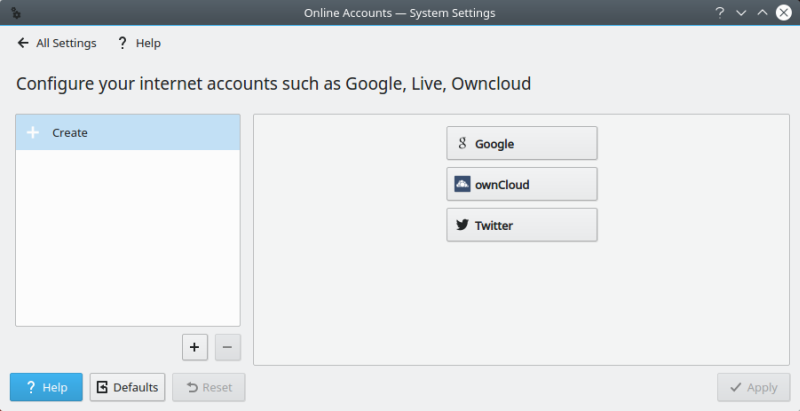
Task: Restore Defaults button
Action: point(128,388)
